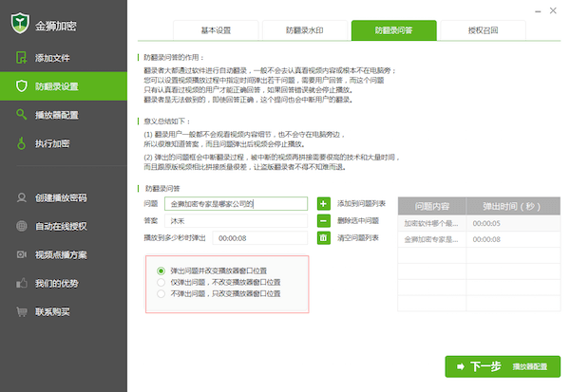This screenshot has height=392, width=570.
Task: Switch to the 防翻录问答 tab
Action: 393,30
